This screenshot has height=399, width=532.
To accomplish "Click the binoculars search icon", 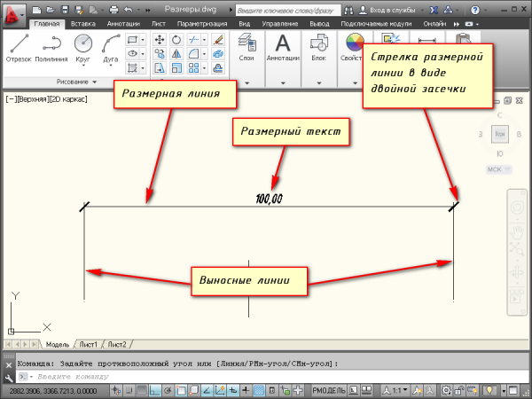I will click(348, 10).
